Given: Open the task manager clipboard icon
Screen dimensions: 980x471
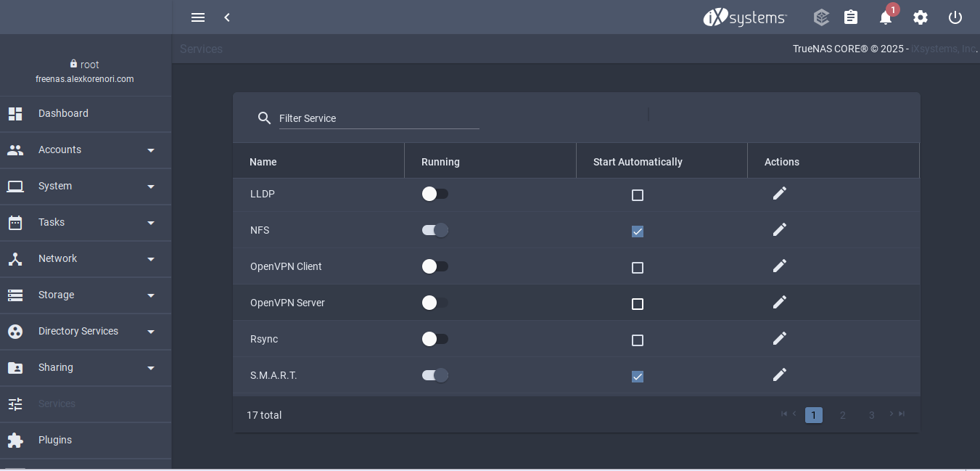Looking at the screenshot, I should click(851, 17).
